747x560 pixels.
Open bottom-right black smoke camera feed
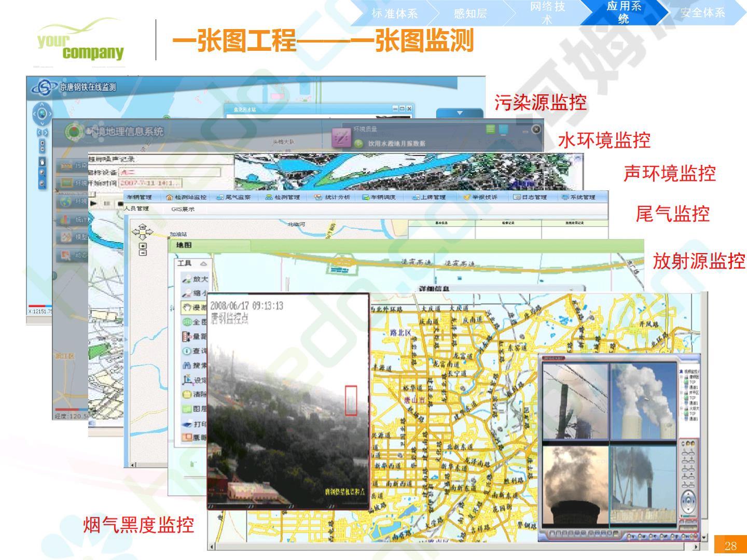642,484
